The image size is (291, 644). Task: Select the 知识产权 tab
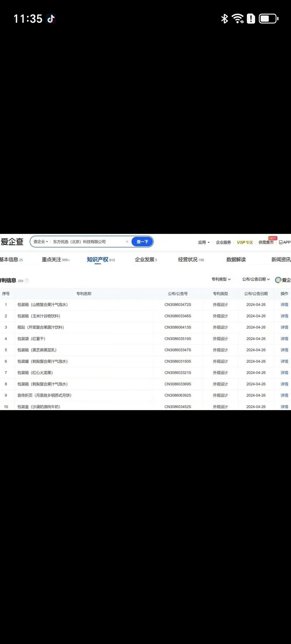101,260
